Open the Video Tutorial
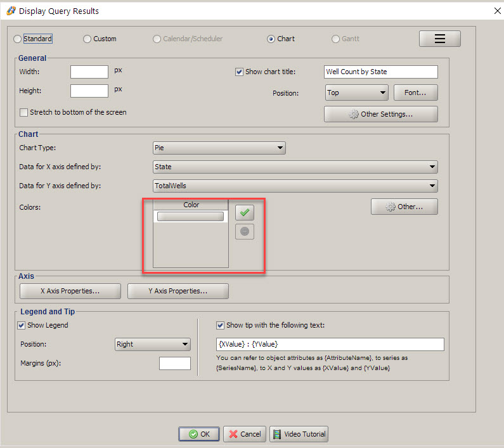The height and width of the screenshot is (448, 504). tap(299, 434)
